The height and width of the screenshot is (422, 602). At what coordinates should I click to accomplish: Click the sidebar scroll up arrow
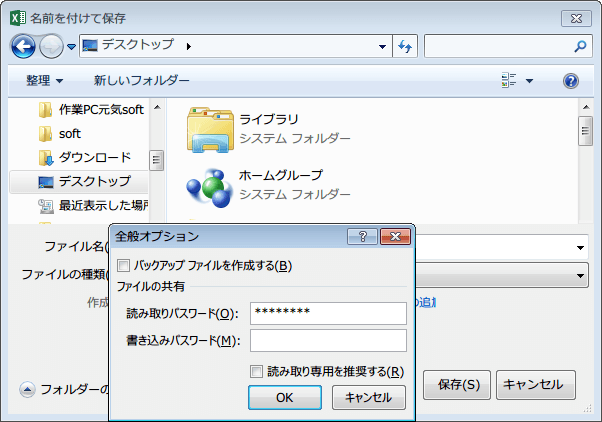tap(157, 108)
